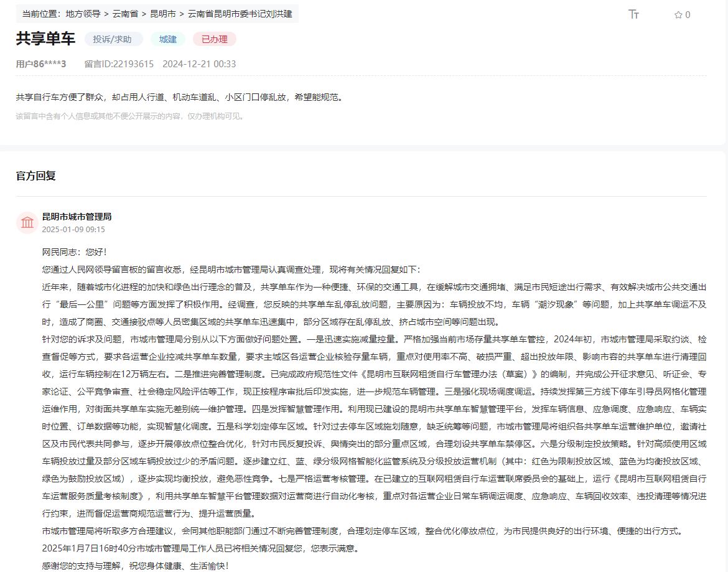Image resolution: width=728 pixels, height=572 pixels.
Task: Go to 地方领导 in breadcrumb
Action: [x=83, y=14]
